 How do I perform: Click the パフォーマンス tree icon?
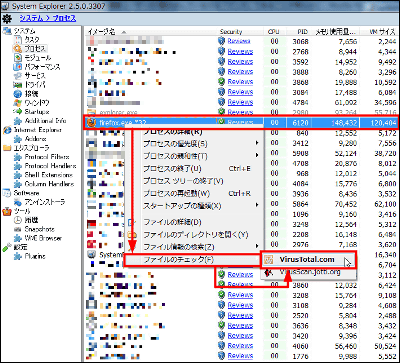click(x=17, y=67)
